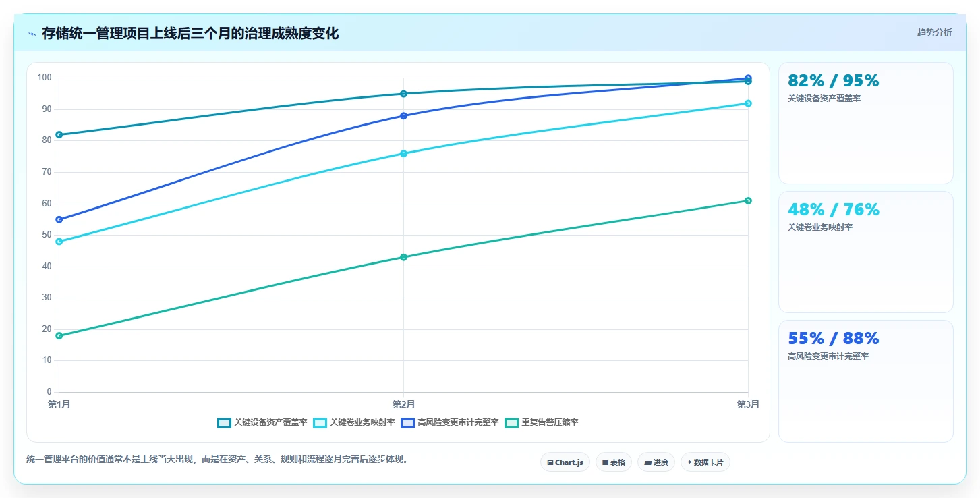Open the 48% / 76% stat card
The image size is (980, 498).
(x=865, y=252)
